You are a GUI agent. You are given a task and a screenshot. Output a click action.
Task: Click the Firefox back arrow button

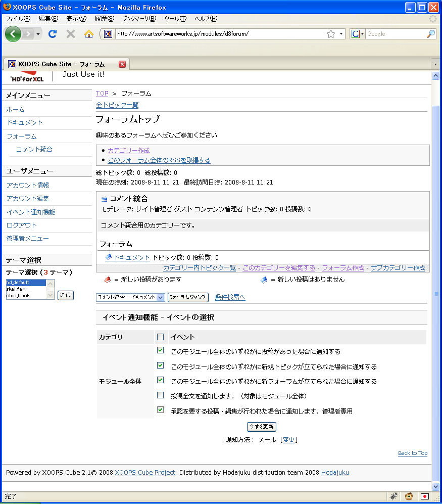pyautogui.click(x=13, y=34)
